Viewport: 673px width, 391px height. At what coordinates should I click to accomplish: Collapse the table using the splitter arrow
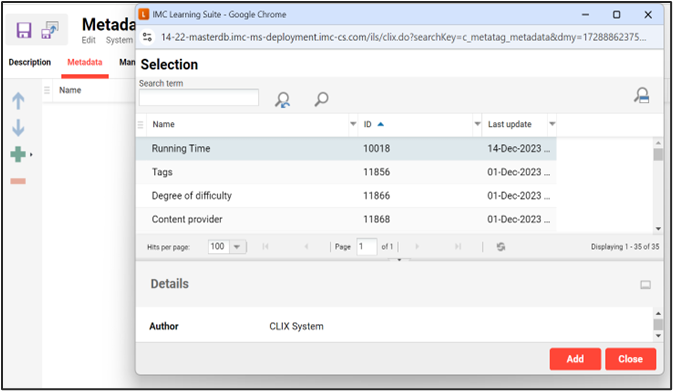coord(399,260)
